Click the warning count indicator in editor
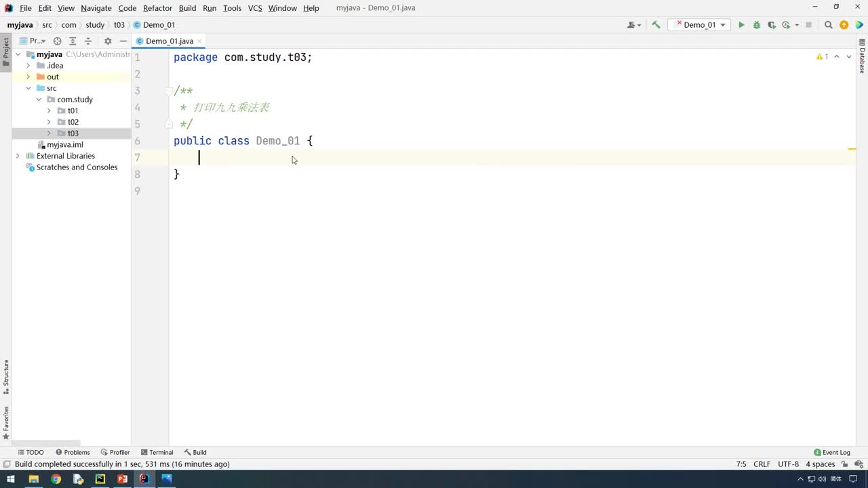This screenshot has width=868, height=488. pyautogui.click(x=822, y=57)
